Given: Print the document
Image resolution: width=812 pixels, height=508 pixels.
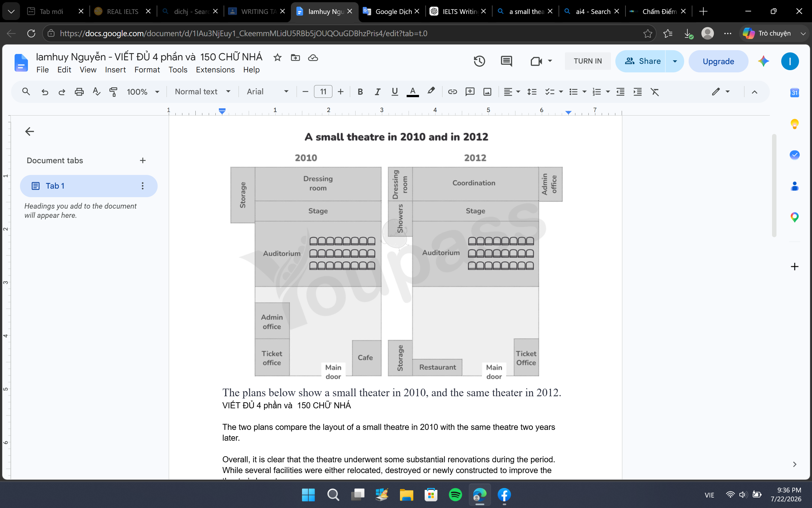Looking at the screenshot, I should click(x=79, y=92).
